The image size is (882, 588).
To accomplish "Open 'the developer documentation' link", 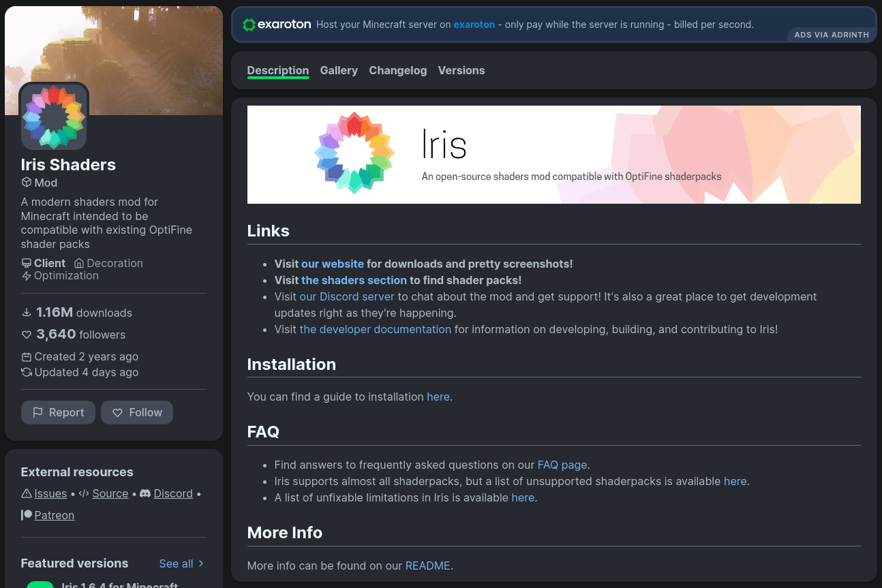I will click(x=375, y=329).
